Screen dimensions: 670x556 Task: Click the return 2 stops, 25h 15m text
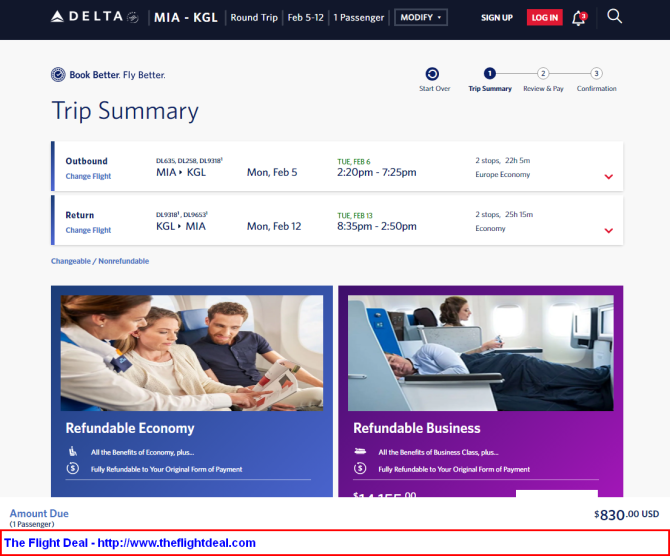point(504,215)
